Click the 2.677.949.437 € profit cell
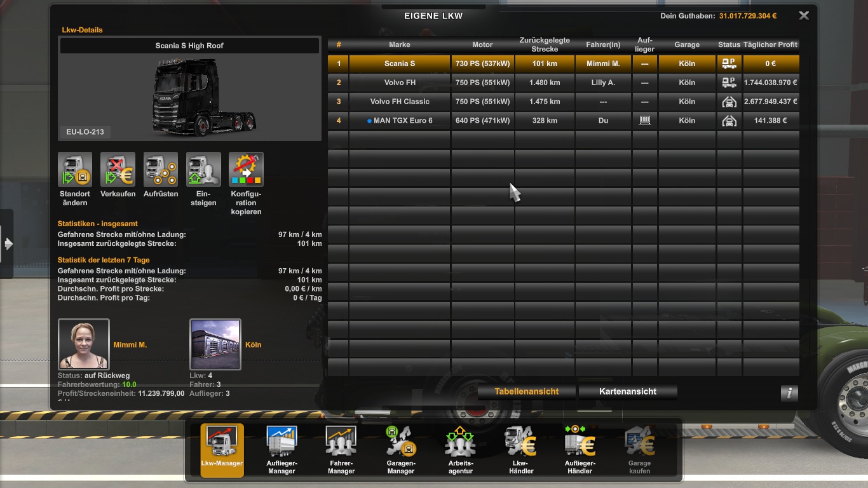The height and width of the screenshot is (488, 868). click(771, 102)
